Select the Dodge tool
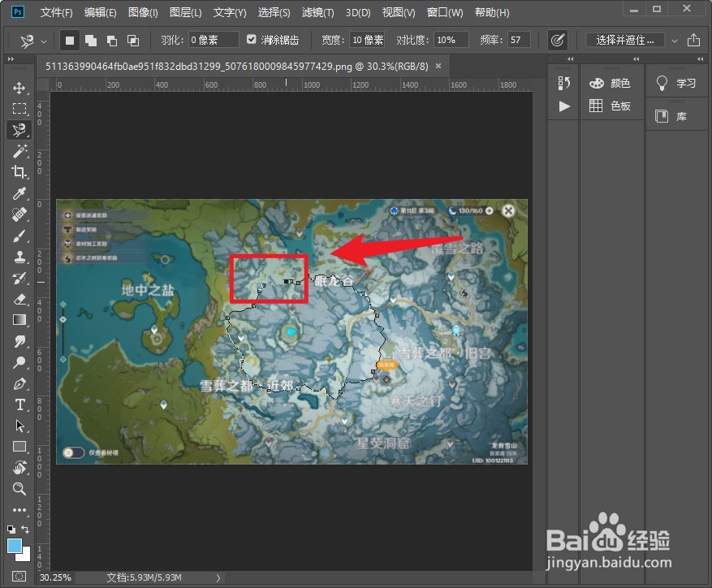Viewport: 712px width, 588px height. 19,362
